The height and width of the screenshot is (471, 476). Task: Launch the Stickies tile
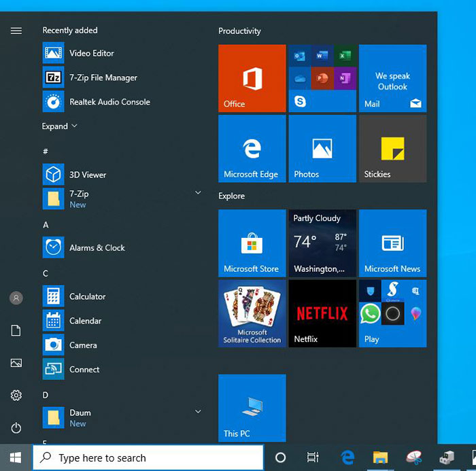pos(392,149)
